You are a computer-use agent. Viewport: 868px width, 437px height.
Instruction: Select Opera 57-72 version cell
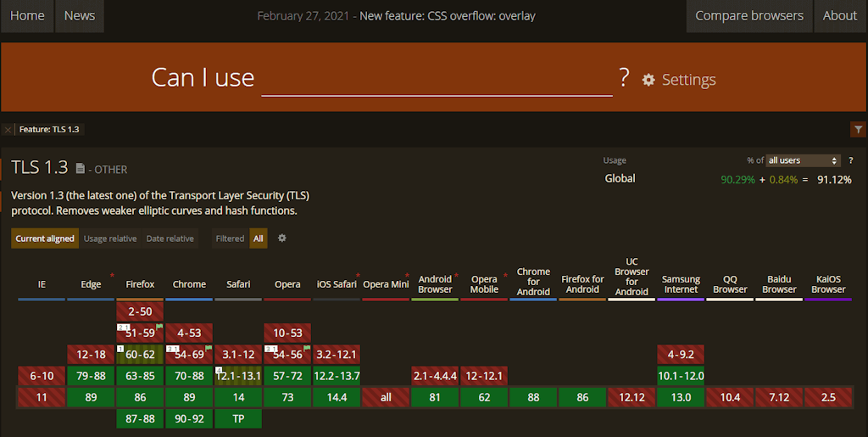[x=287, y=376]
